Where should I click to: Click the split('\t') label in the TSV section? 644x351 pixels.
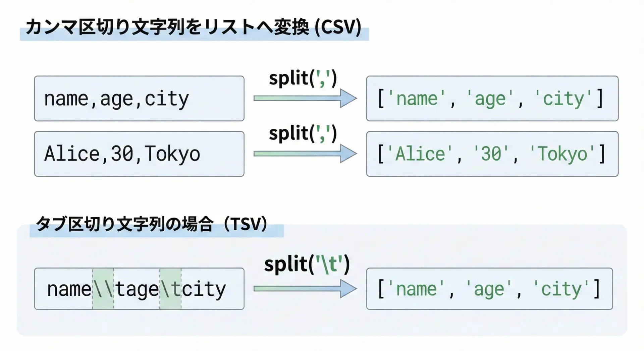pyautogui.click(x=307, y=264)
